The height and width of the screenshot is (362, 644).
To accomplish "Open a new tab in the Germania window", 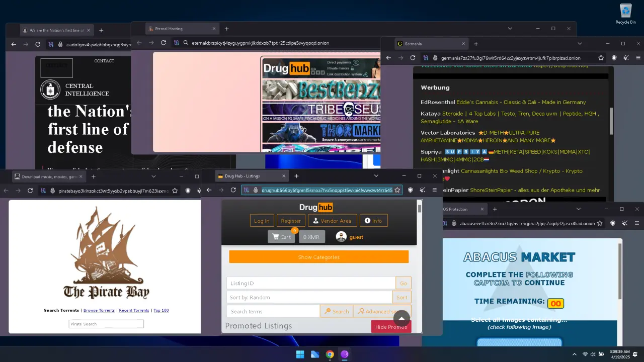I will click(476, 44).
